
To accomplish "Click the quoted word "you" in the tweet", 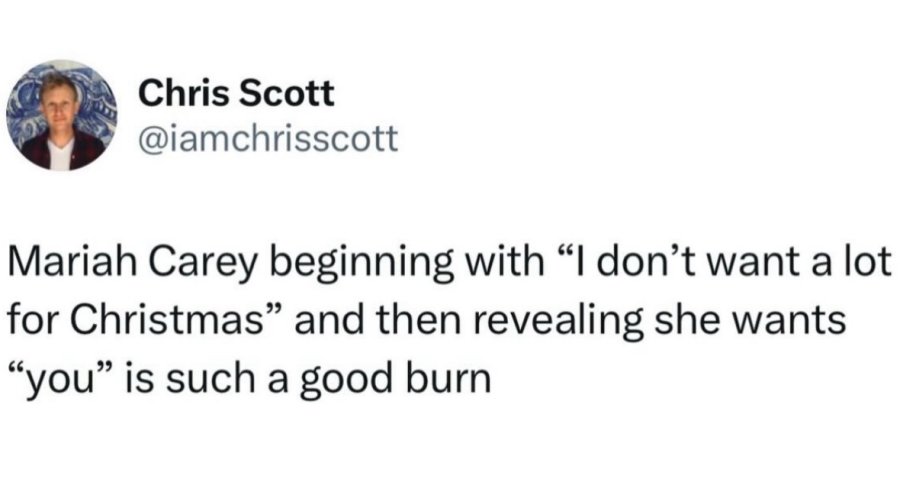I will click(59, 382).
